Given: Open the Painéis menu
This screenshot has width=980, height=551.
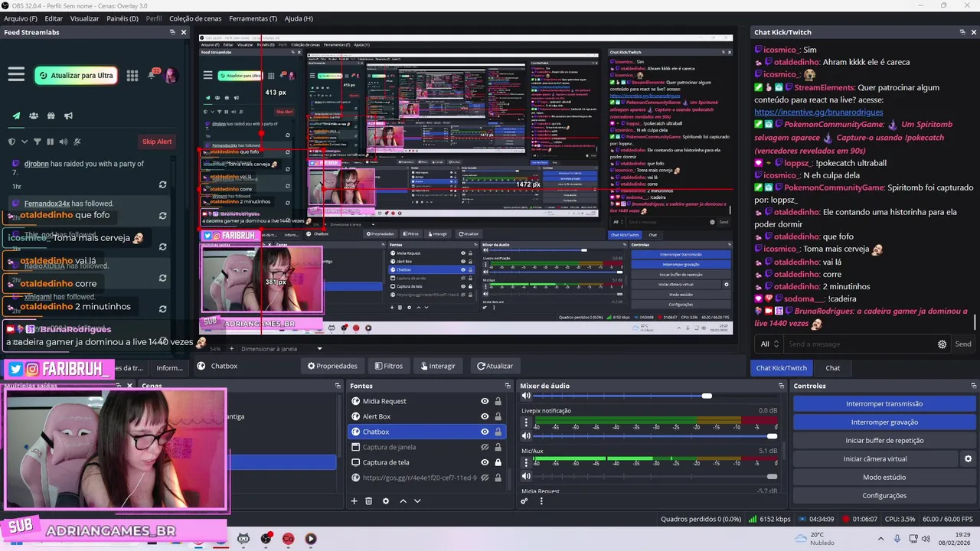Looking at the screenshot, I should point(122,18).
